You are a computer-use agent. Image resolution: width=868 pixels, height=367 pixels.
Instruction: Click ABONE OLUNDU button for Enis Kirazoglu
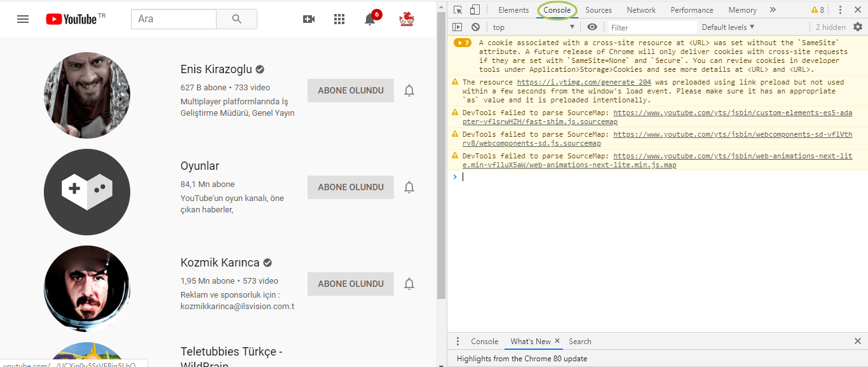click(x=351, y=90)
